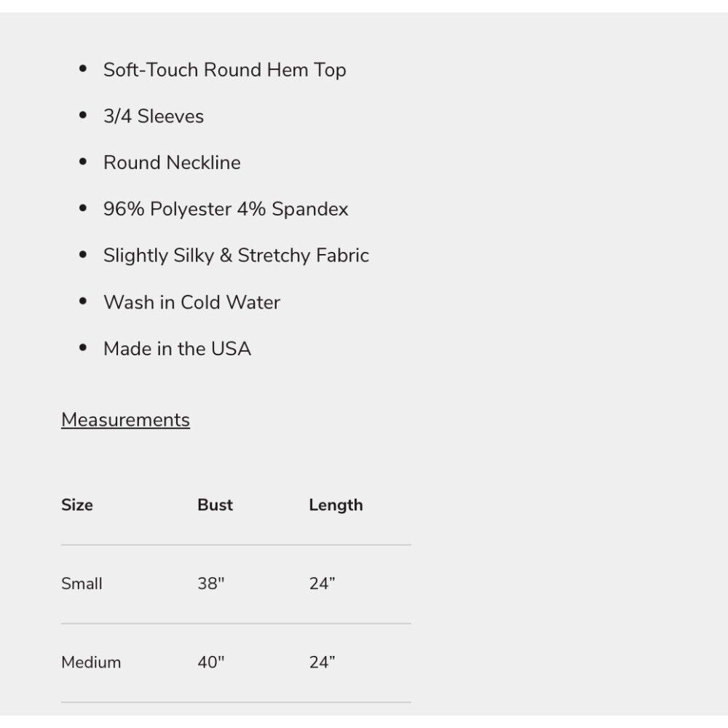Select the Small size row label
The image size is (728, 728).
[x=82, y=584]
